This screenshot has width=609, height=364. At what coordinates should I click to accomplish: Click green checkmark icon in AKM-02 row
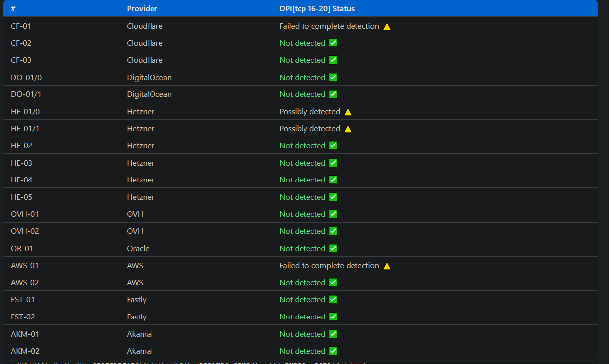pyautogui.click(x=333, y=351)
